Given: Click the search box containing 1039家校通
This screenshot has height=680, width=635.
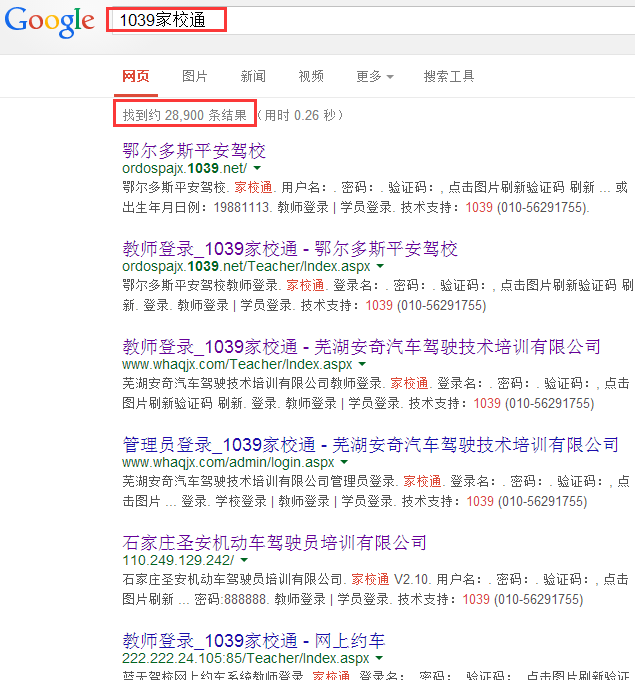Looking at the screenshot, I should [373, 20].
